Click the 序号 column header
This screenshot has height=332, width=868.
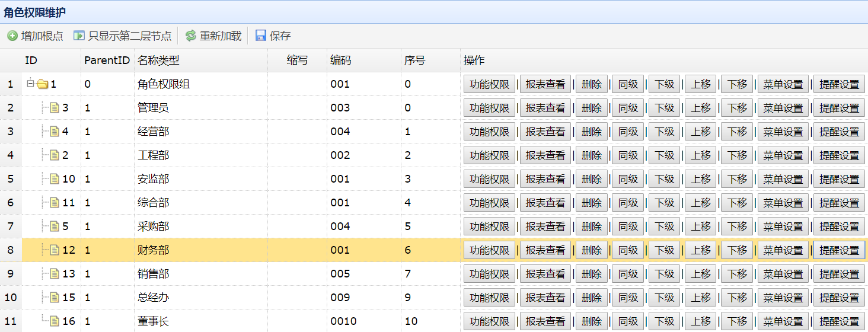(x=414, y=60)
